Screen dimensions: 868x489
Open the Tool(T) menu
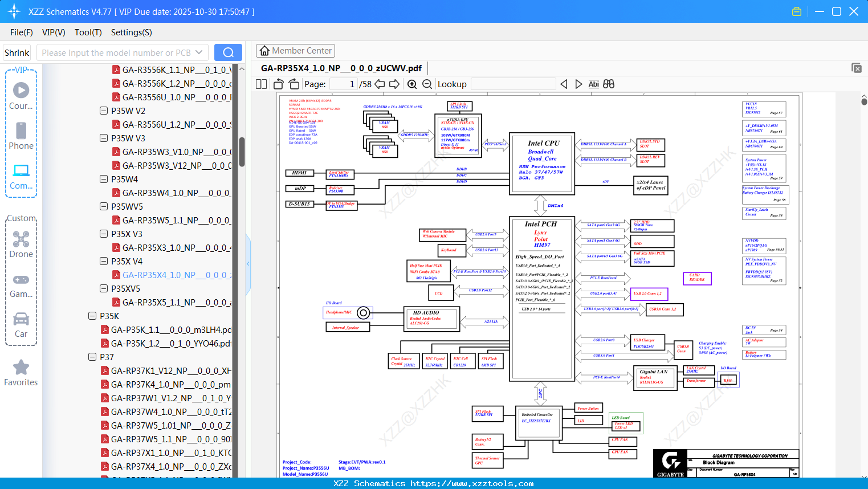point(88,32)
